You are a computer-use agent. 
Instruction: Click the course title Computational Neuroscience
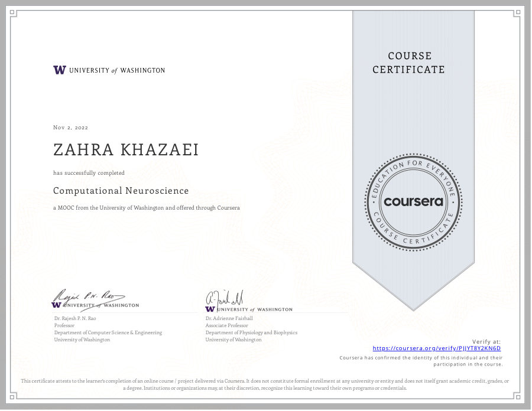[x=121, y=190]
